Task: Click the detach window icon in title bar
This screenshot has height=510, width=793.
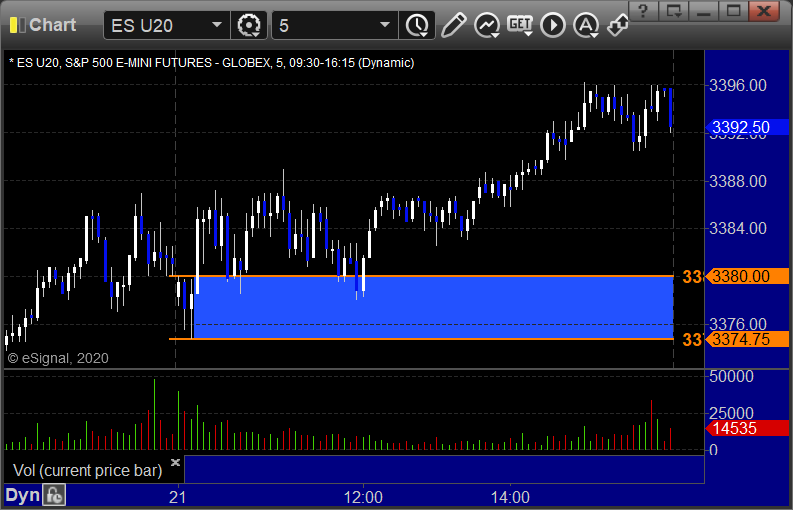Action: coord(674,10)
